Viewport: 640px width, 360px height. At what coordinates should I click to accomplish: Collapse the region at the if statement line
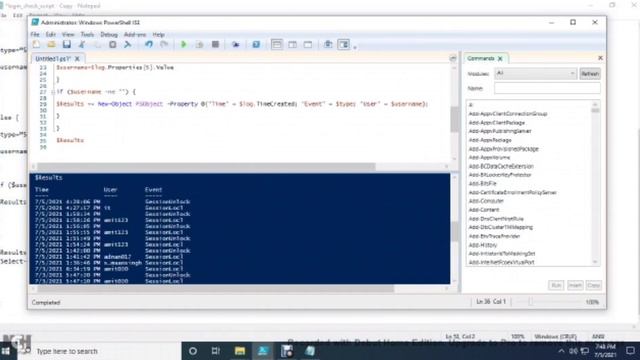(53, 92)
